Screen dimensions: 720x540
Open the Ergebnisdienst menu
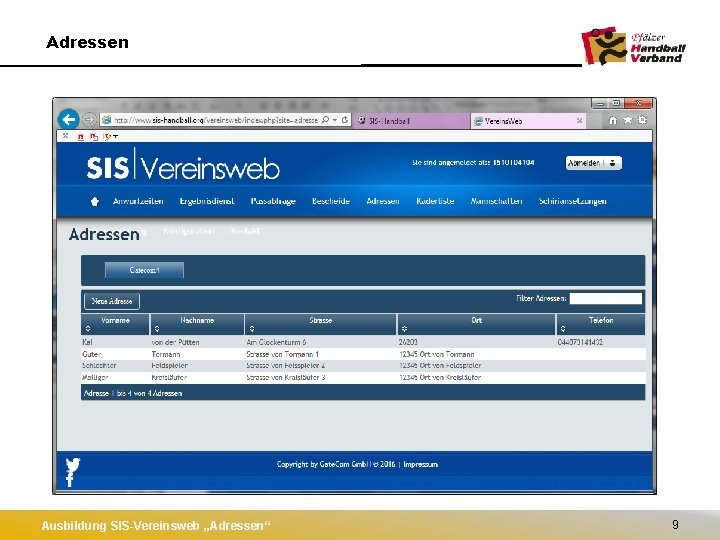[x=207, y=201]
